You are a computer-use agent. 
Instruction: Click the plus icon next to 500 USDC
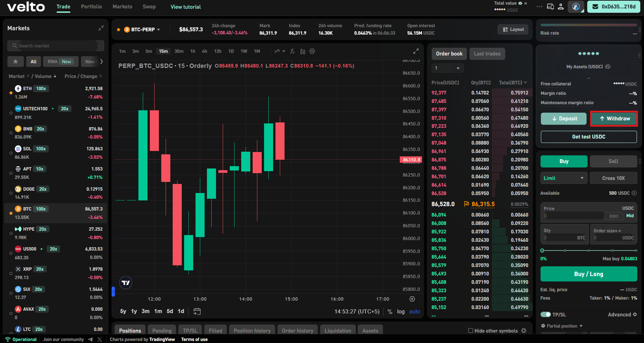pos(634,193)
